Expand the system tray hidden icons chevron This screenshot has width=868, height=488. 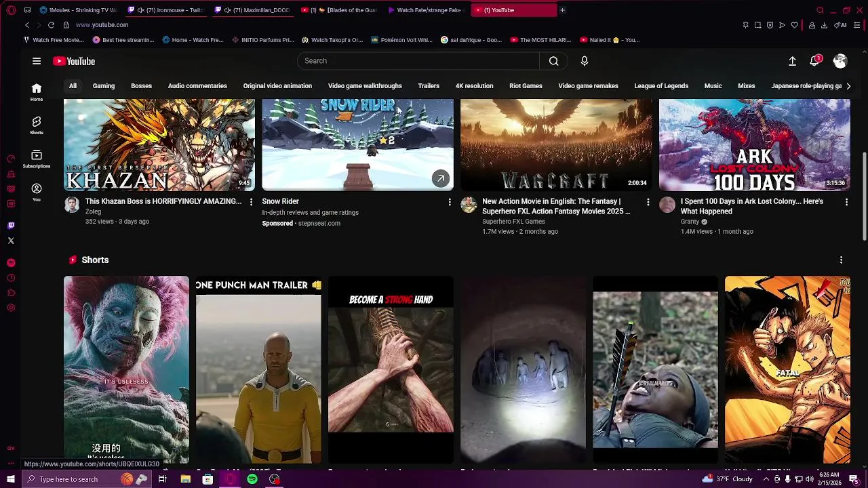coord(766,479)
